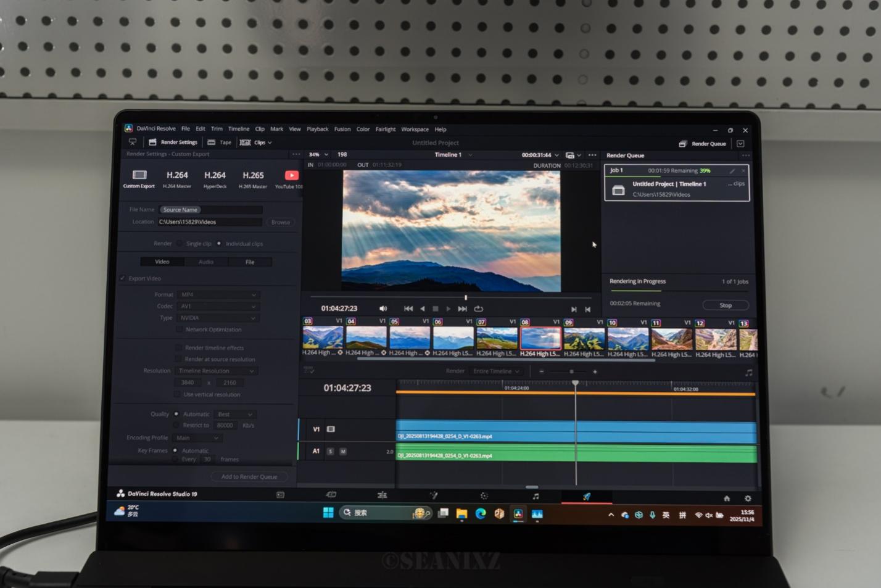Solo audio track A1 with S button
Screen dimensions: 881x588
pyautogui.click(x=330, y=452)
